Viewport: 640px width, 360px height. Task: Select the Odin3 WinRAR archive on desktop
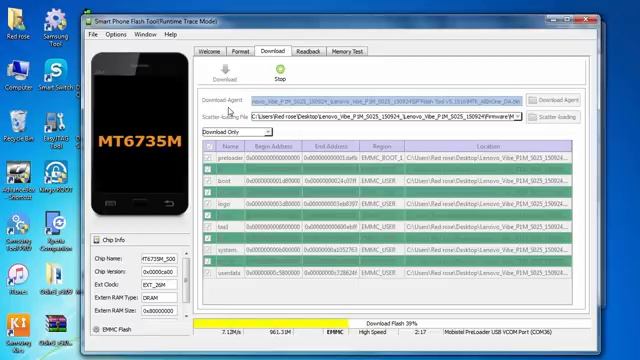(56, 331)
